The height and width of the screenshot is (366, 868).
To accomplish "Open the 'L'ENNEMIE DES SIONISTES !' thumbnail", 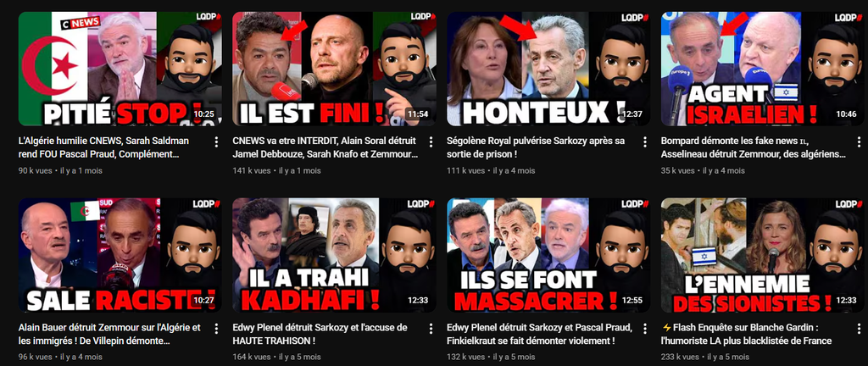I will point(763,255).
